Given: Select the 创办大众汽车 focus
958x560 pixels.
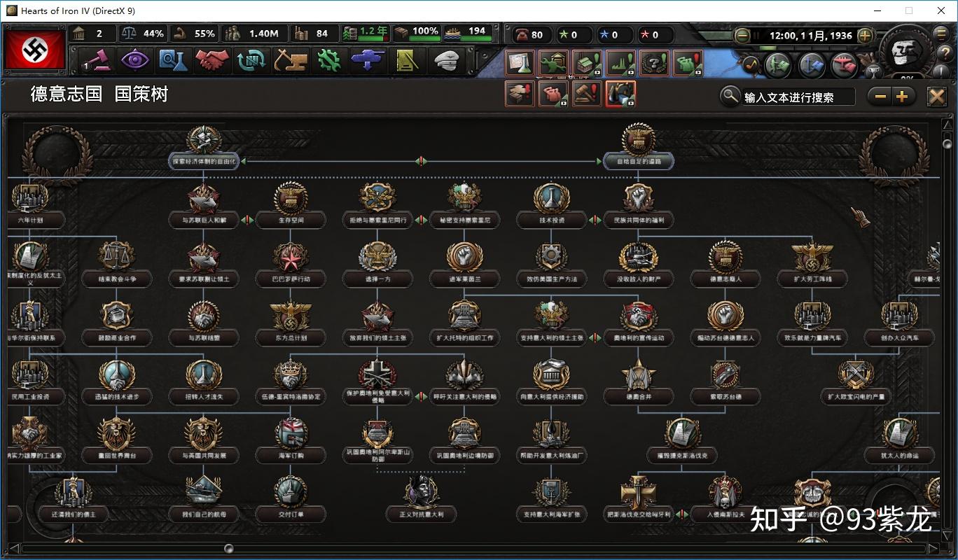Looking at the screenshot, I should click(898, 325).
